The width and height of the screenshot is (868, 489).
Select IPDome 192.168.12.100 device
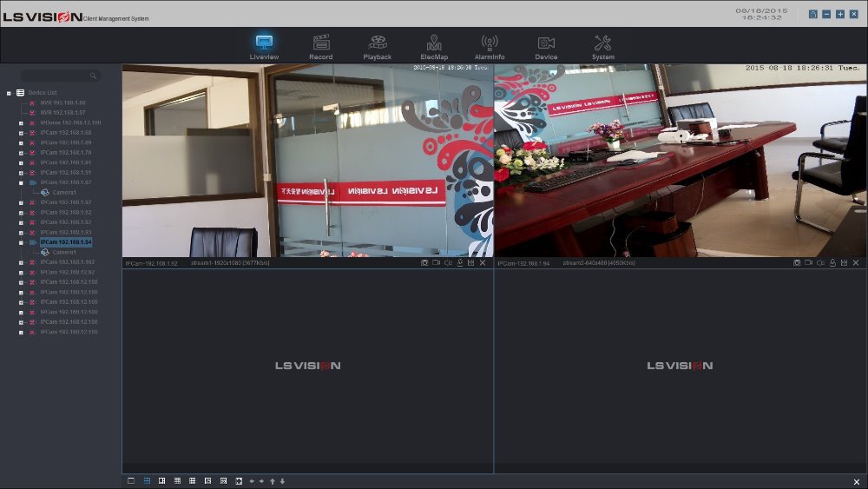point(70,123)
